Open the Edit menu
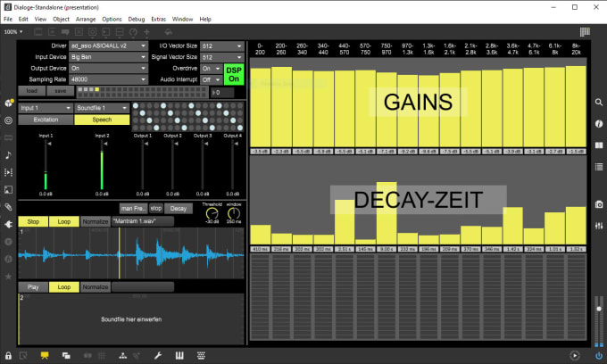 (x=23, y=19)
